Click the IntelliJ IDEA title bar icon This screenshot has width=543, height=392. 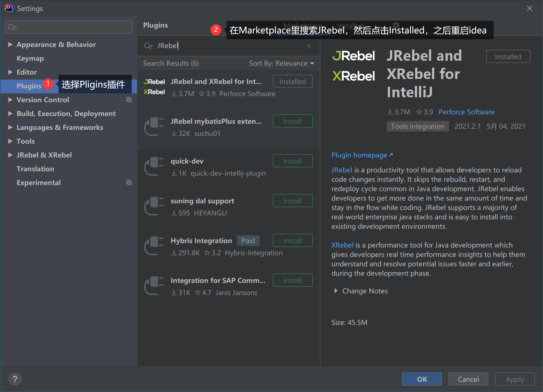9,8
